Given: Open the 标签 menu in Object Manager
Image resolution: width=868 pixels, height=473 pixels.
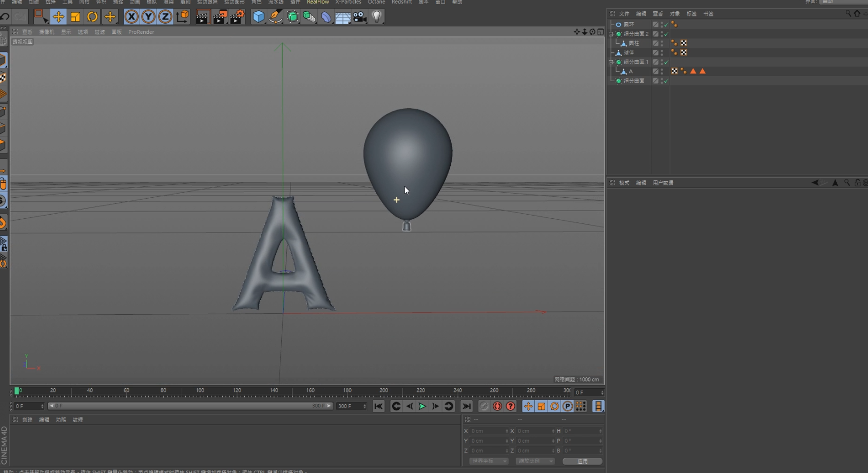Looking at the screenshot, I should [691, 14].
